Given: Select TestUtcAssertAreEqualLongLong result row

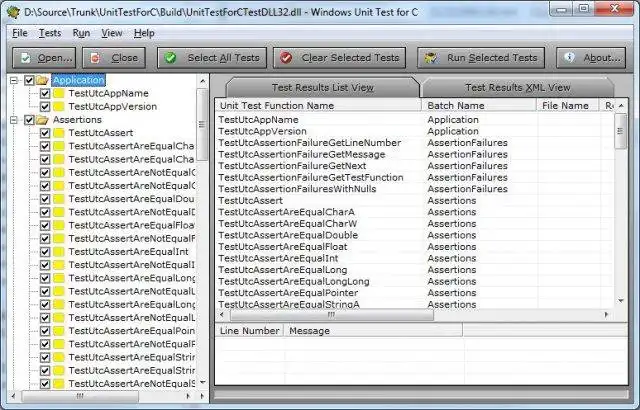Looking at the screenshot, I should pos(414,281).
